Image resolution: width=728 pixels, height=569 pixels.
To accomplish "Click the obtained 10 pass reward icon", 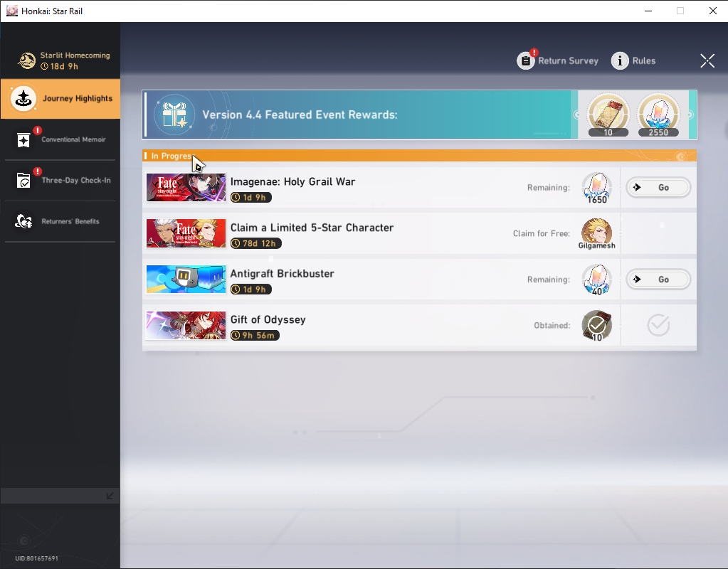I will point(596,326).
